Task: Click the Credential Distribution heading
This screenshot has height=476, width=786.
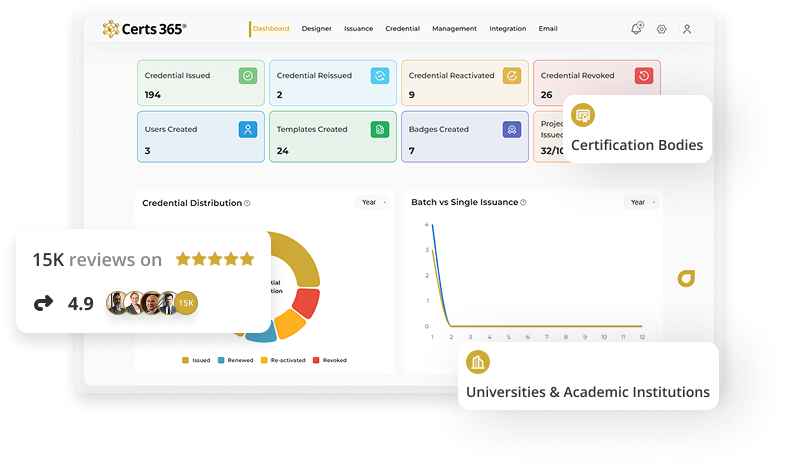Action: (192, 203)
